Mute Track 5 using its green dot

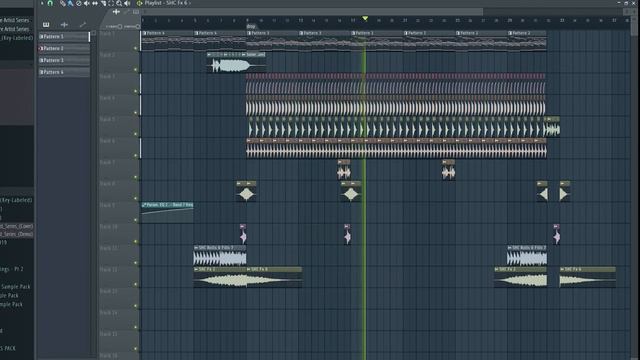tap(136, 134)
